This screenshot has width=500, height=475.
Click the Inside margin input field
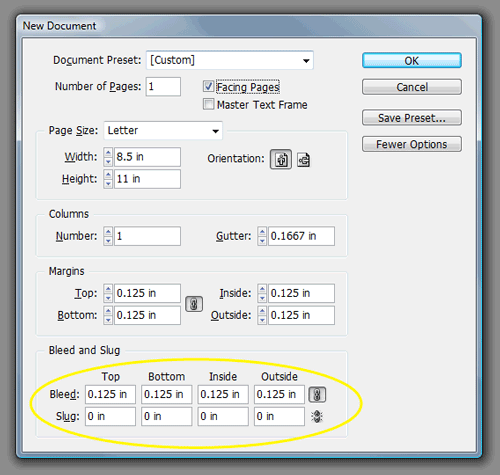coord(301,293)
